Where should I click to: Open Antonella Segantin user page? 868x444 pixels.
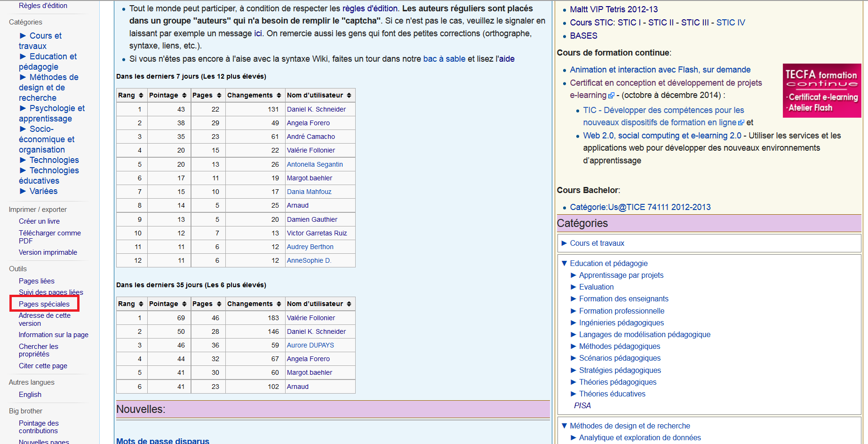(315, 164)
